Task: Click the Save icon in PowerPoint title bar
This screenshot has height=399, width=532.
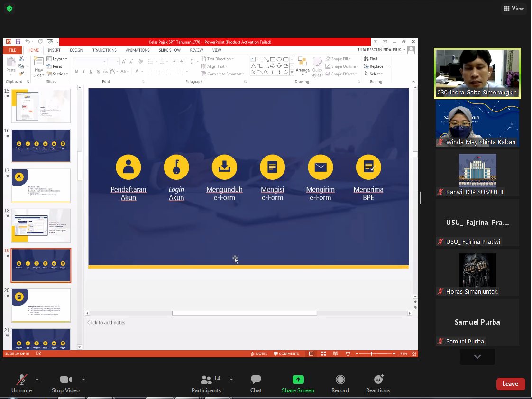Action: [x=18, y=42]
